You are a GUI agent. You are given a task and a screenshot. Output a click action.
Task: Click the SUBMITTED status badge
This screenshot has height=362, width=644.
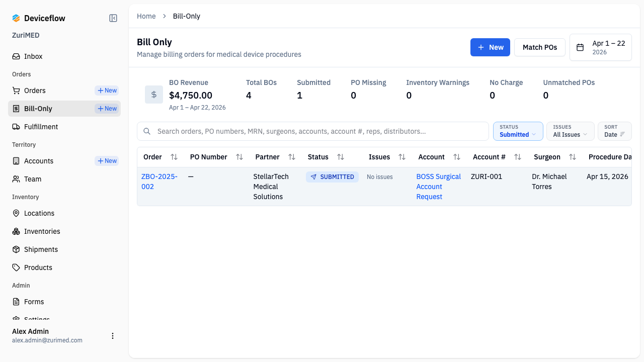coord(332,177)
